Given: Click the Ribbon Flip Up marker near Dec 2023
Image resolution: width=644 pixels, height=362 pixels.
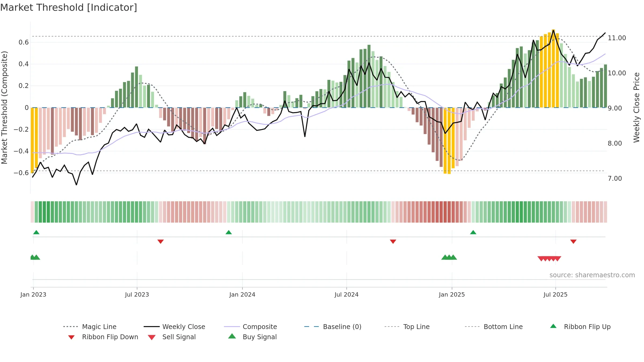Looking at the screenshot, I should coord(229,232).
